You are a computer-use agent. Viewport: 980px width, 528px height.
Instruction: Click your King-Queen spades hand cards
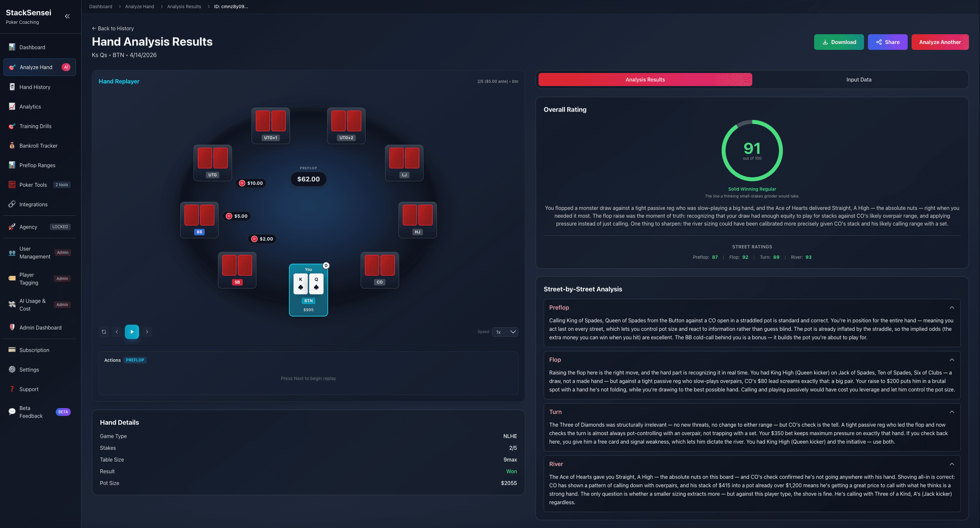point(308,284)
